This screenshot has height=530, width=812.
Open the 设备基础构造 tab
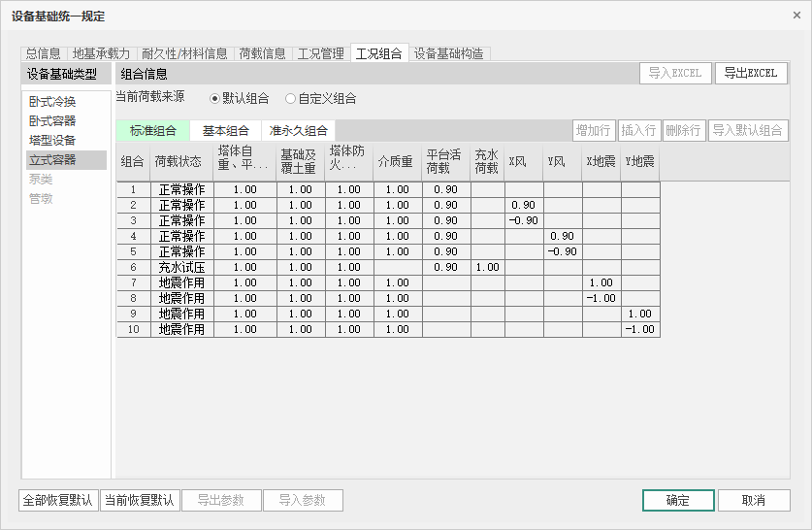coord(449,53)
